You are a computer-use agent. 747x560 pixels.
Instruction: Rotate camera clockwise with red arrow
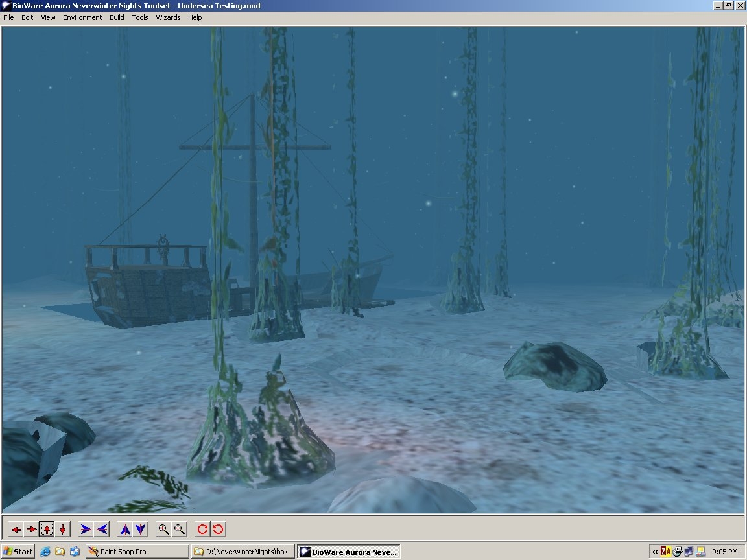tap(202, 530)
